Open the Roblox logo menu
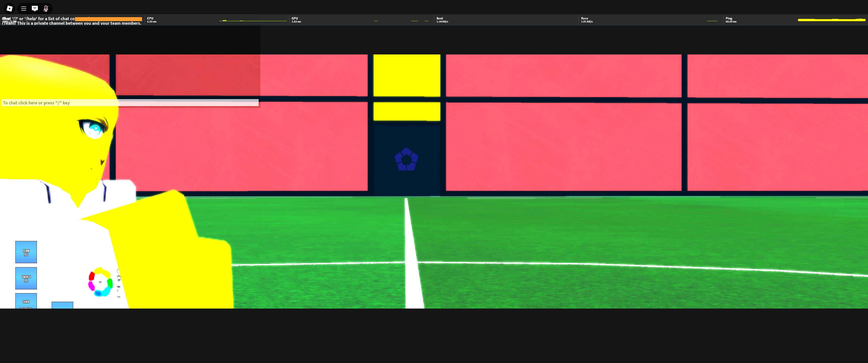This screenshot has width=868, height=363. pyautogui.click(x=9, y=8)
